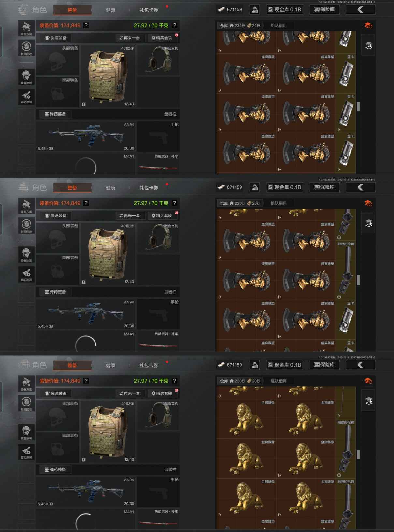394x532 pixels.
Task: Open 礼包卡券 tab in middle screenshot
Action: pyautogui.click(x=149, y=188)
